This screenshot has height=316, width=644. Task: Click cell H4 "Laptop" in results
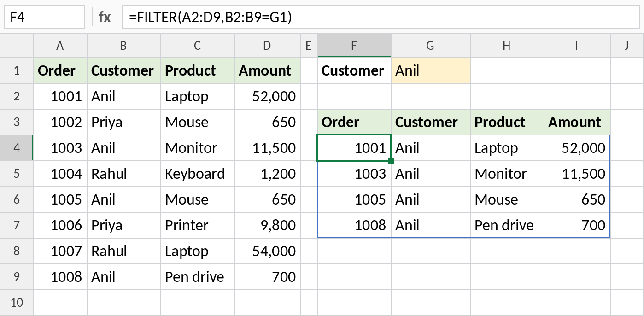[x=507, y=148]
